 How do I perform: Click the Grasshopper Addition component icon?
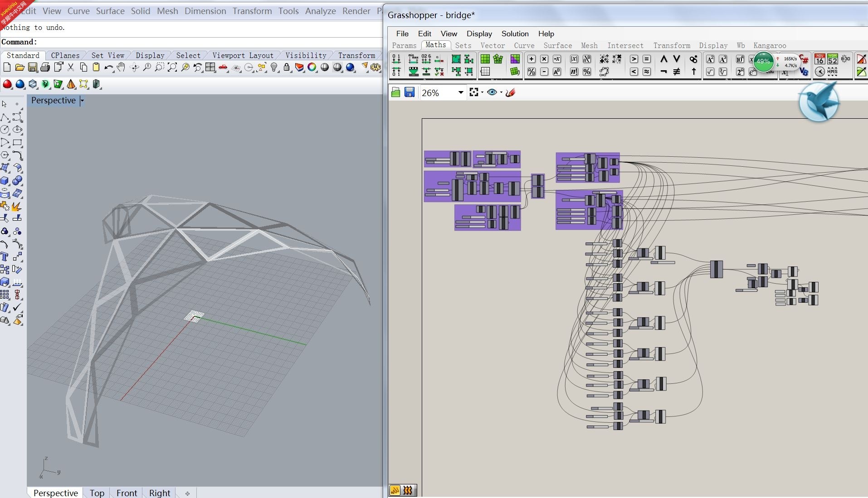(532, 59)
